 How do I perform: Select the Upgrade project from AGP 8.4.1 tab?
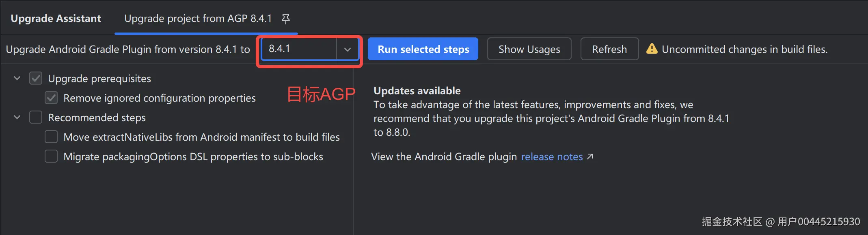198,19
